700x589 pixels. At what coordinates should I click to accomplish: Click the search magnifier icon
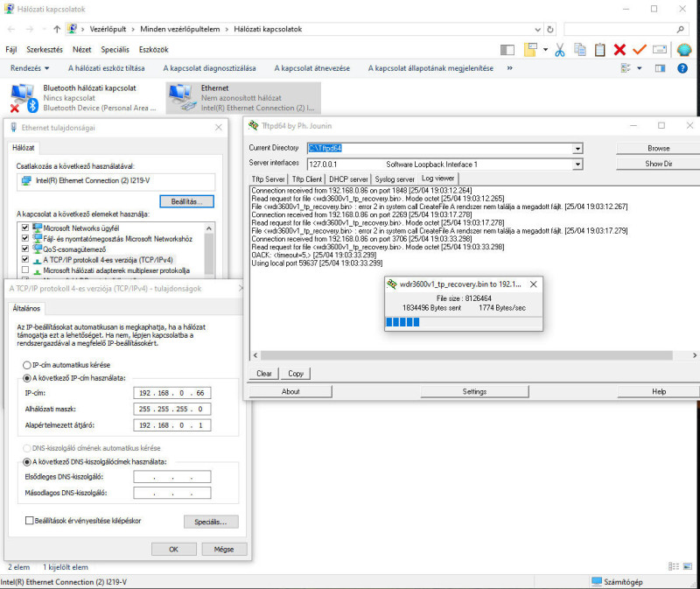(x=680, y=30)
